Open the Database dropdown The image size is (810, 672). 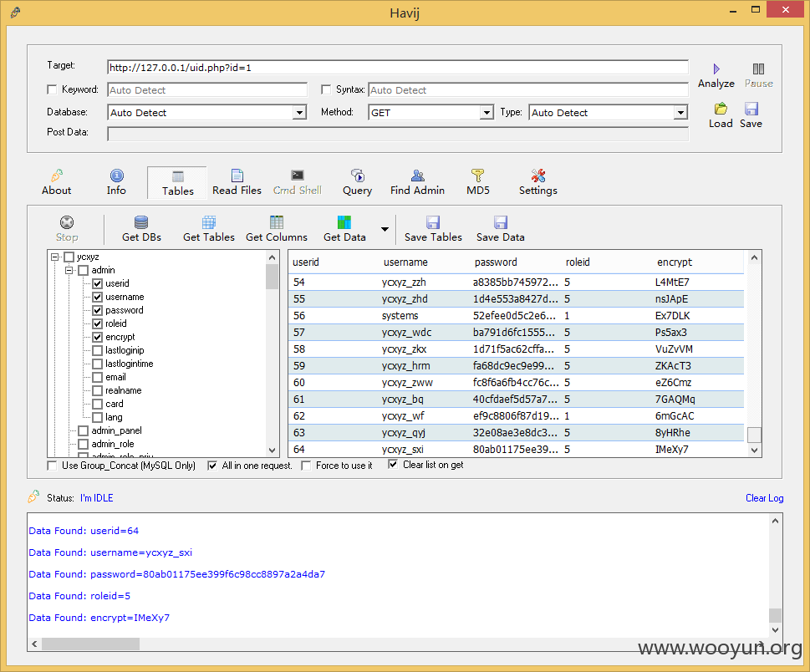[x=299, y=113]
